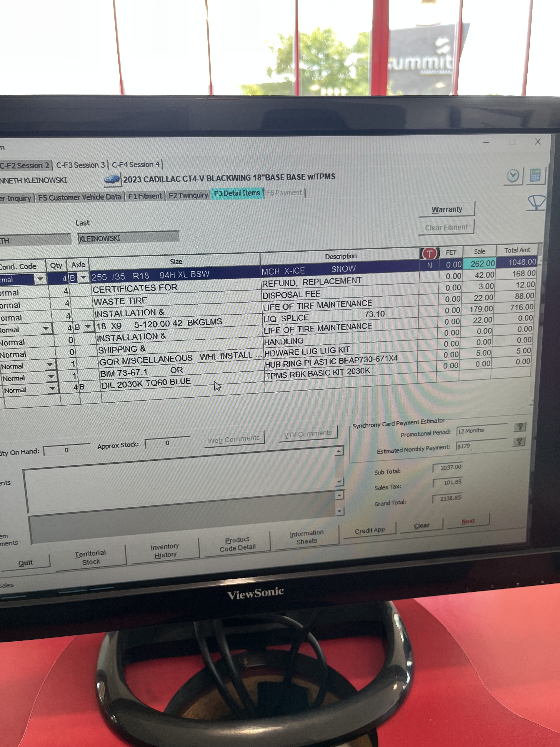Click the Clear Fitment button
The height and width of the screenshot is (747, 560).
click(446, 227)
